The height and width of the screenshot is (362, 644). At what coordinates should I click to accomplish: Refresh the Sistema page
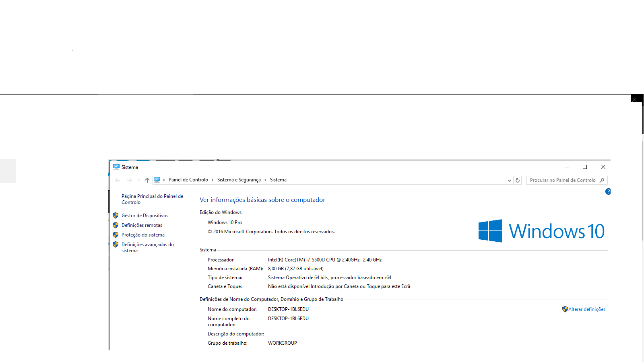pyautogui.click(x=518, y=180)
